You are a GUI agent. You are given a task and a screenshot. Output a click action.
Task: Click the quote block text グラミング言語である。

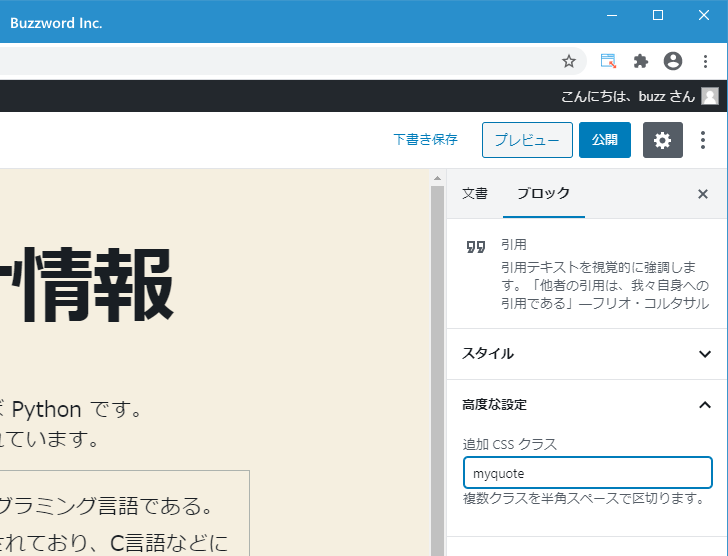[x=106, y=506]
